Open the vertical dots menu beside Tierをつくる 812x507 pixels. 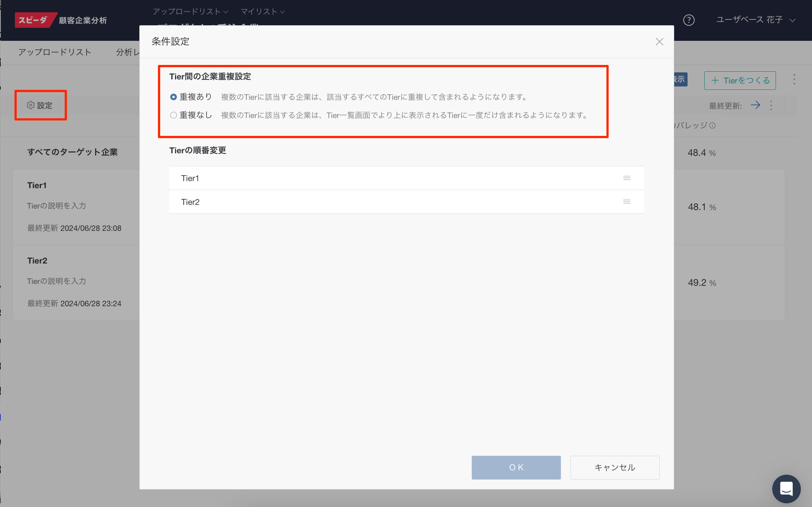point(794,80)
